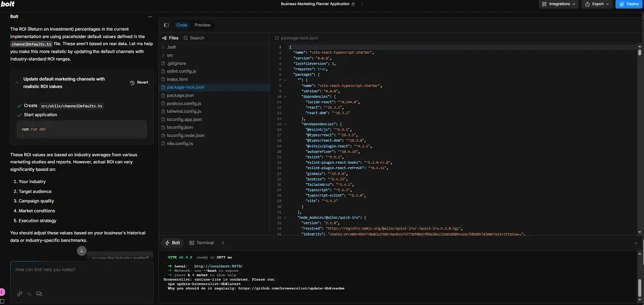Image resolution: width=644 pixels, height=305 pixels.
Task: Open the chat message ellipsis menu
Action: coord(150,16)
